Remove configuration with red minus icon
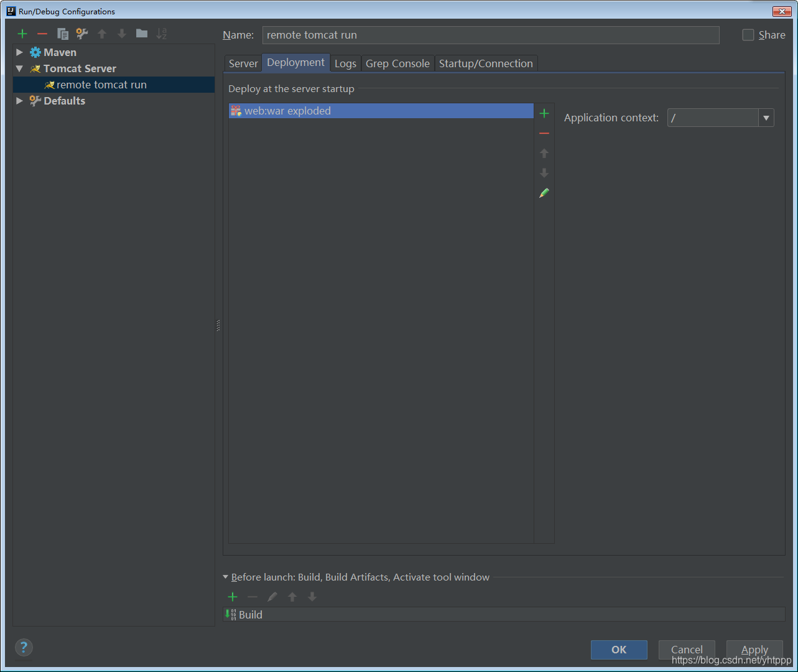Screen dimensions: 798x672 pos(42,34)
